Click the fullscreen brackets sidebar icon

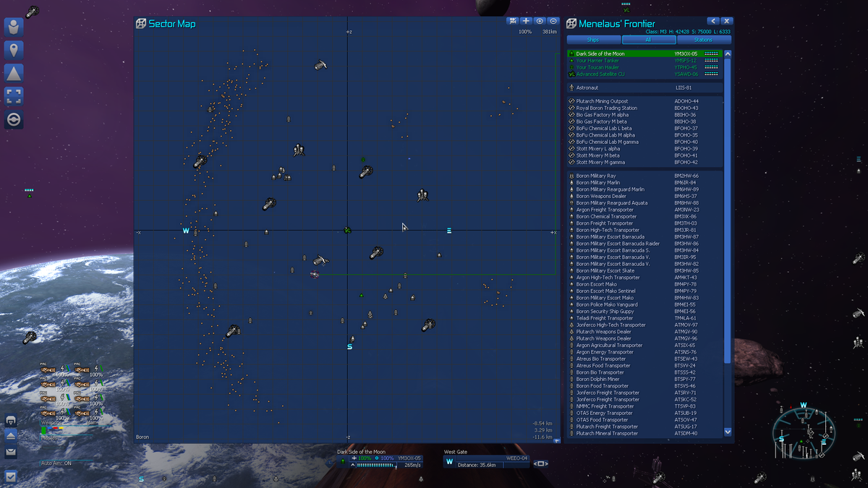(14, 95)
